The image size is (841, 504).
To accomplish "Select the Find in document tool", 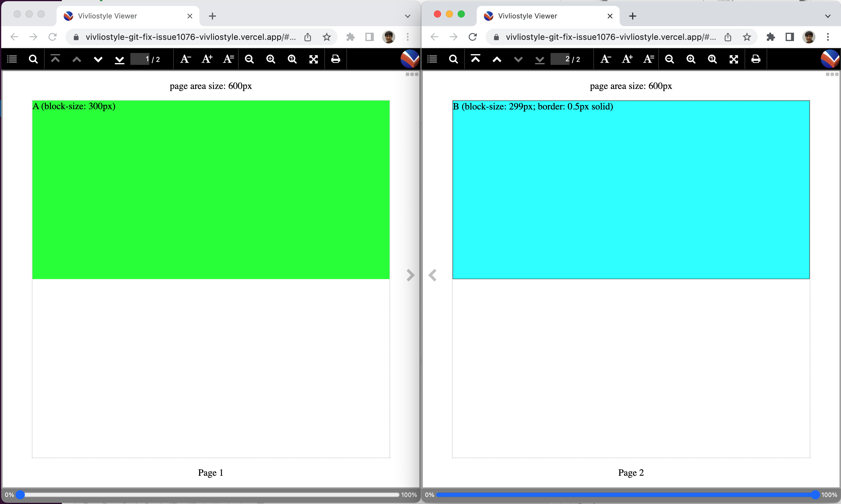I will tap(33, 59).
